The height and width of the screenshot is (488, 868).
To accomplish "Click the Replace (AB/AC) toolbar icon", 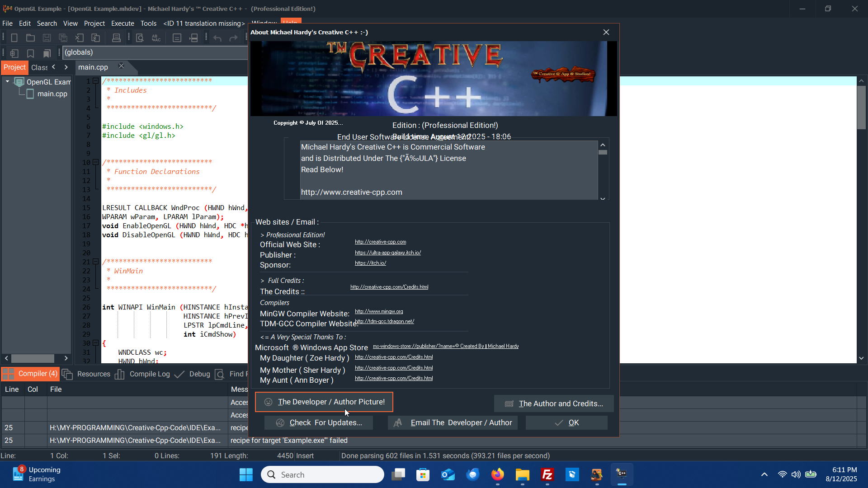I will 156,38.
